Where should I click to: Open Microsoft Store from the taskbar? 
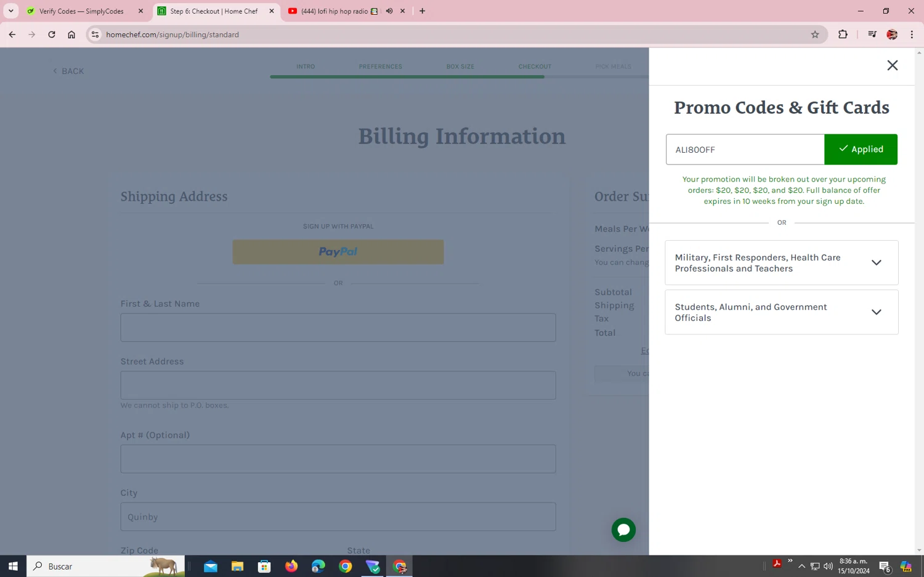265,566
